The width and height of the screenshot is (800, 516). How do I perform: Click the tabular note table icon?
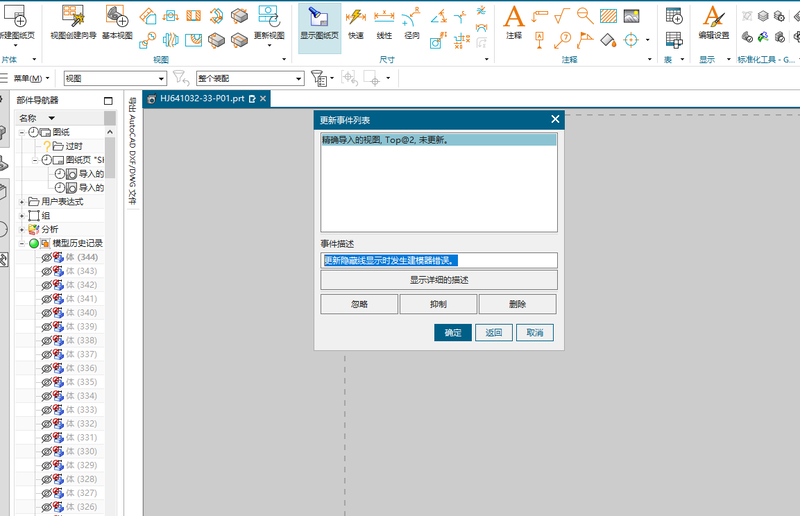point(674,16)
